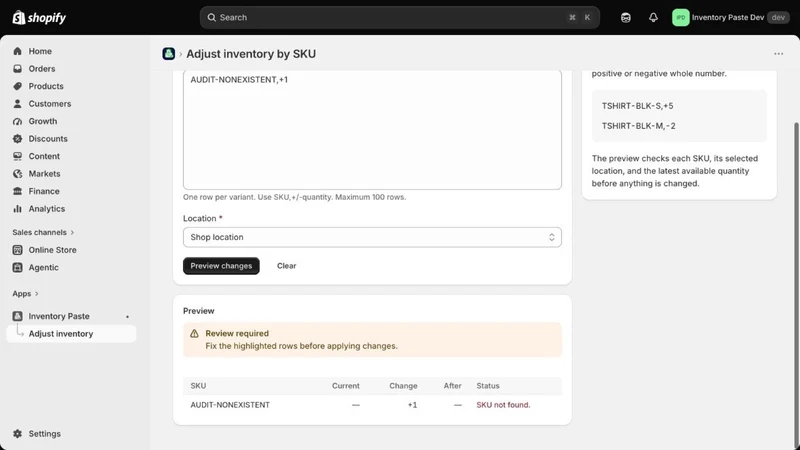Open the Growth icon
Screen dimensions: 800x450
17,121
